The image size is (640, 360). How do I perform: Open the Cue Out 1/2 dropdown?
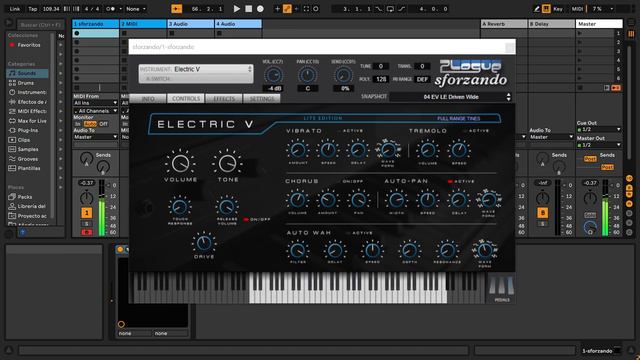(599, 129)
